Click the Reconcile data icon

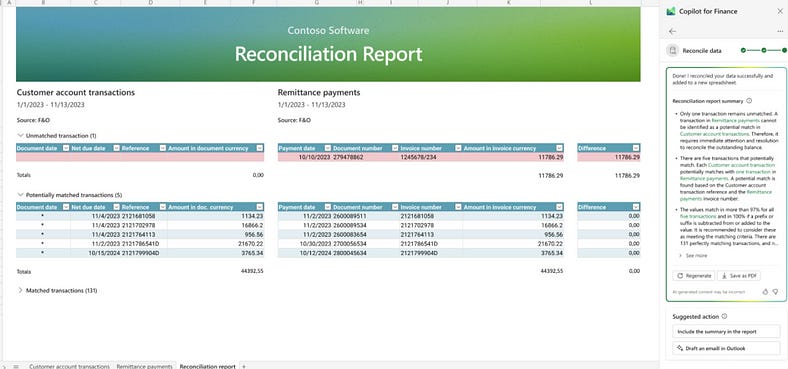click(672, 50)
